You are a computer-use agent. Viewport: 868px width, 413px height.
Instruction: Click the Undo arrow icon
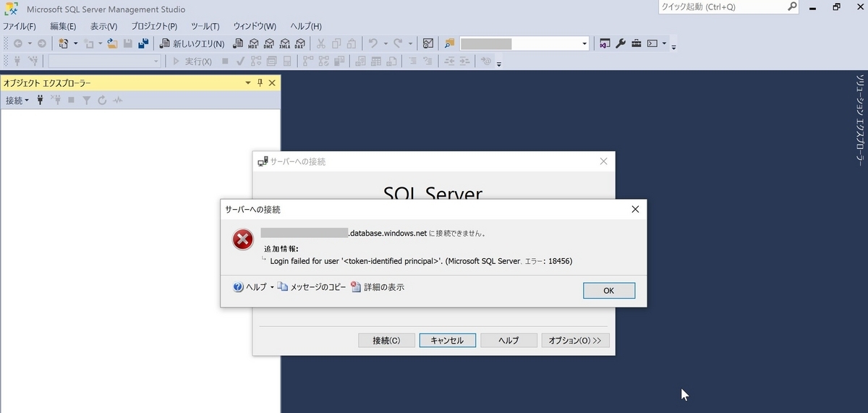tap(373, 43)
